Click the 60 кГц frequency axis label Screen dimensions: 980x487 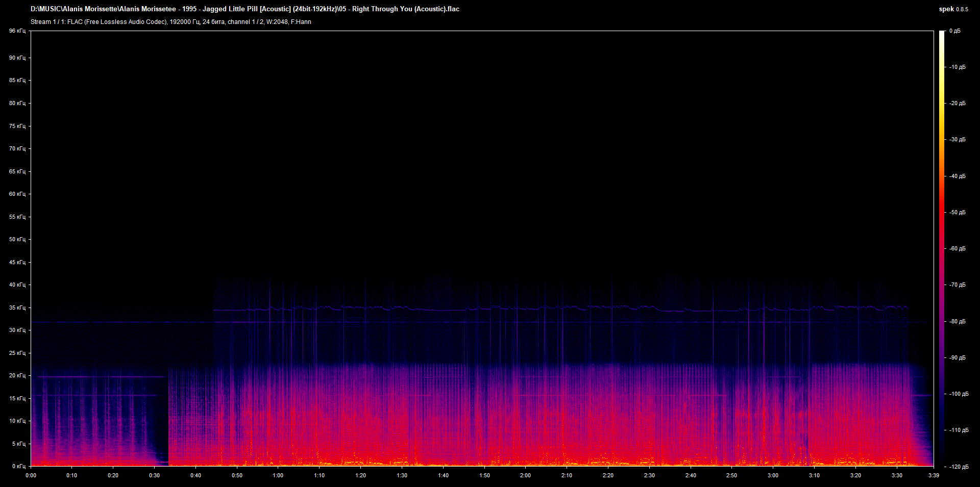17,194
